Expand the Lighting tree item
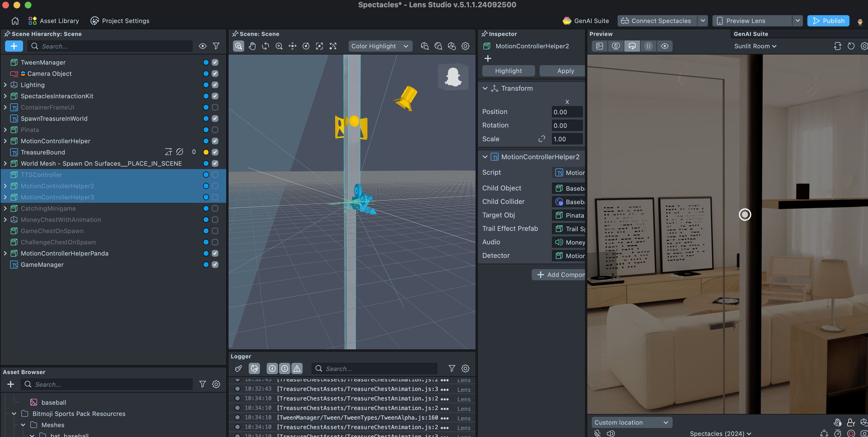 (5, 85)
